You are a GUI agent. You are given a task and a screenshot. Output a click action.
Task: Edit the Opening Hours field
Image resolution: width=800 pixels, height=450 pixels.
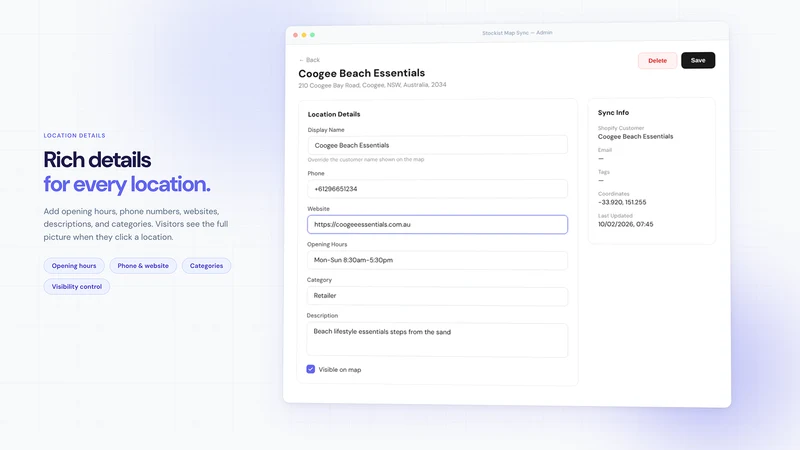[x=437, y=260]
